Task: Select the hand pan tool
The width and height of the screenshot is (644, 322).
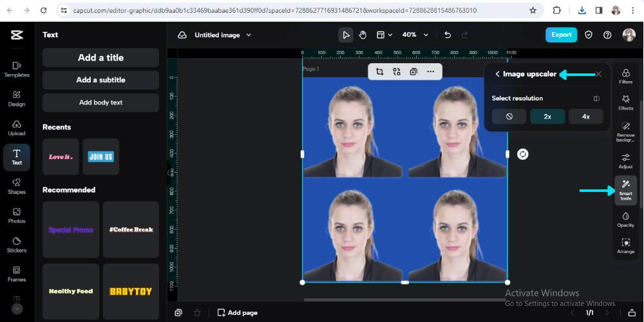Action: click(362, 35)
